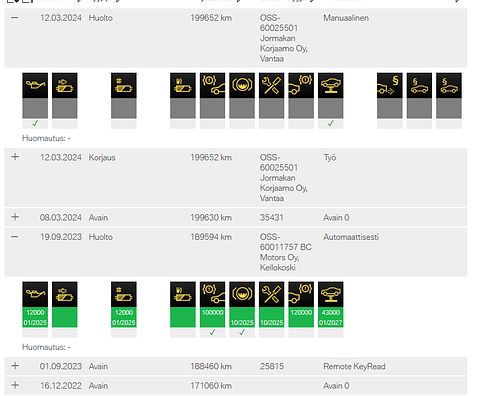Click engine oil icon in 12.03.2024 service
Screen dimensions: 480x396
[35, 85]
